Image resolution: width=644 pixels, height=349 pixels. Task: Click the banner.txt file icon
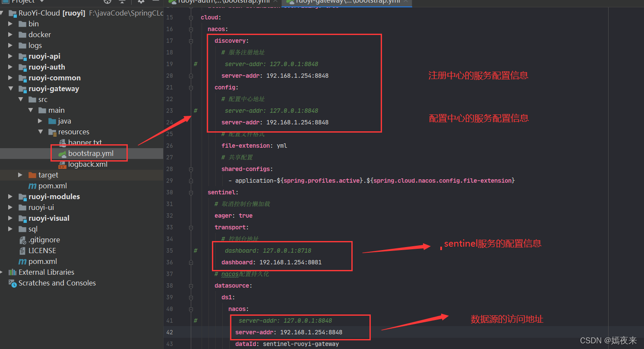click(x=62, y=143)
